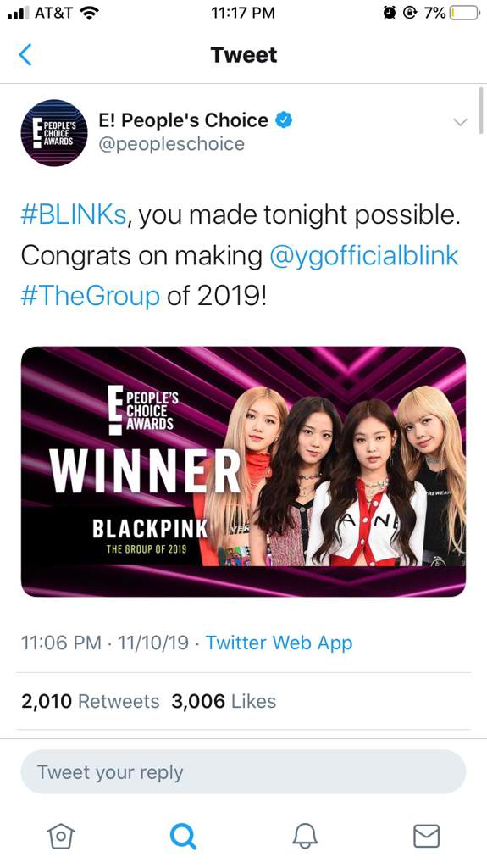Select the Search magnifier icon
The width and height of the screenshot is (487, 868).
pyautogui.click(x=183, y=836)
